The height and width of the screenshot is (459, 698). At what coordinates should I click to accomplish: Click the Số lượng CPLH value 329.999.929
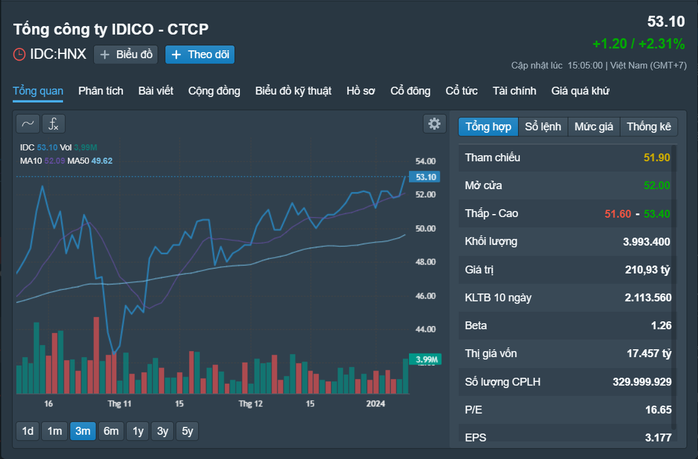click(642, 382)
